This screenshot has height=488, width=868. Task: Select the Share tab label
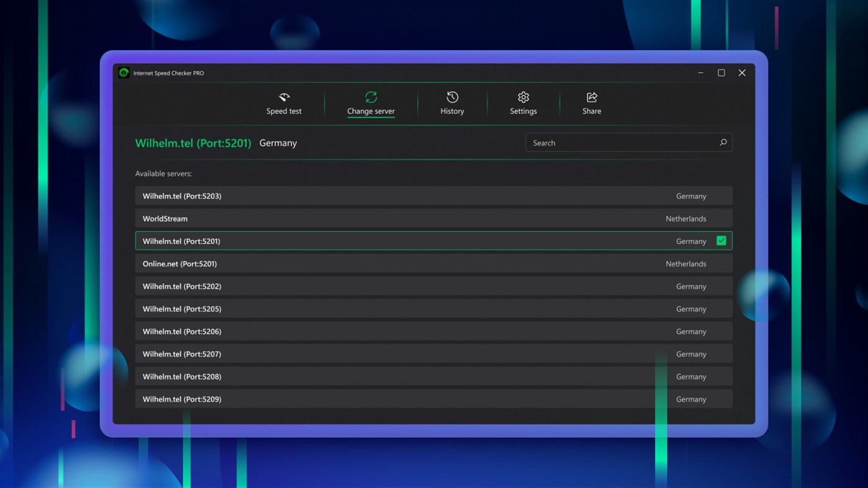click(x=592, y=112)
